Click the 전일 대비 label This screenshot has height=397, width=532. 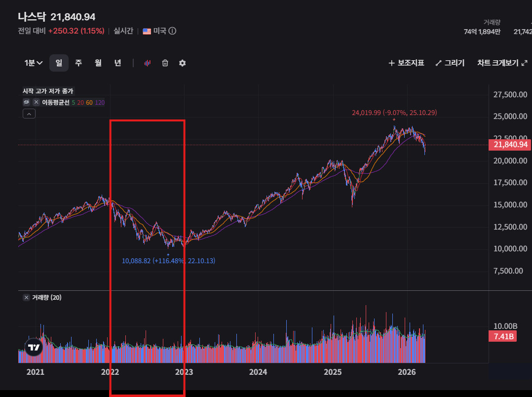click(32, 31)
